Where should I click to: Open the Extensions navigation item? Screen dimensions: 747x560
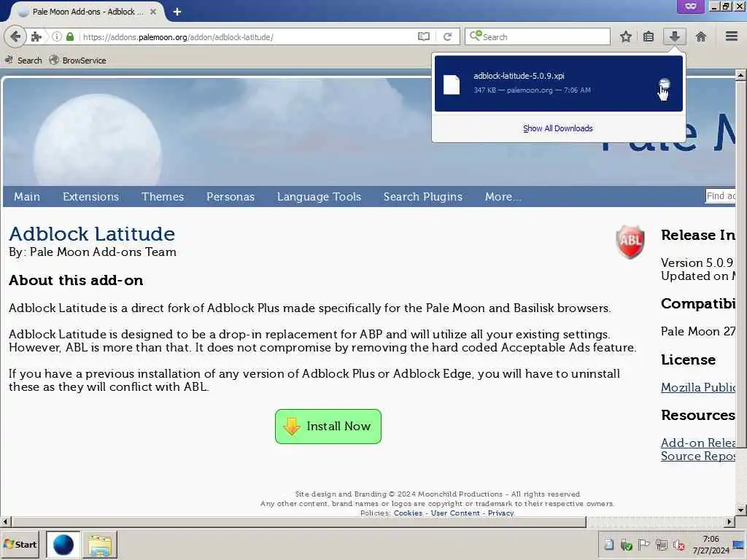pyautogui.click(x=90, y=197)
